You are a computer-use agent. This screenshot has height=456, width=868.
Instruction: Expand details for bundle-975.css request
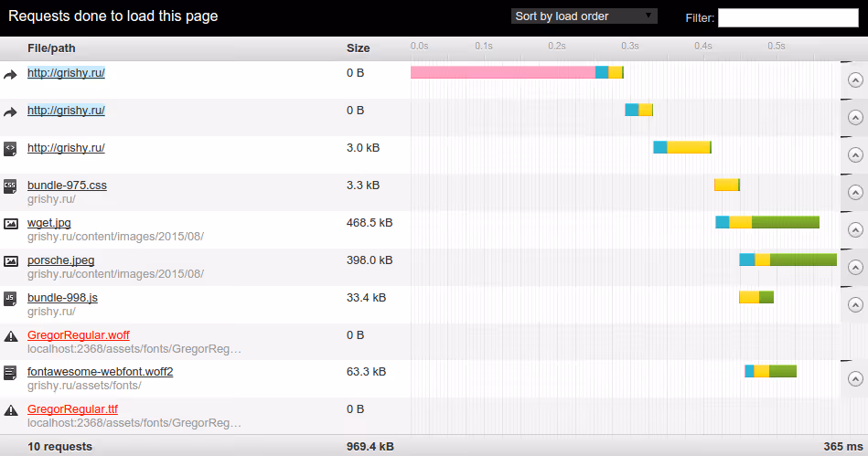[855, 192]
